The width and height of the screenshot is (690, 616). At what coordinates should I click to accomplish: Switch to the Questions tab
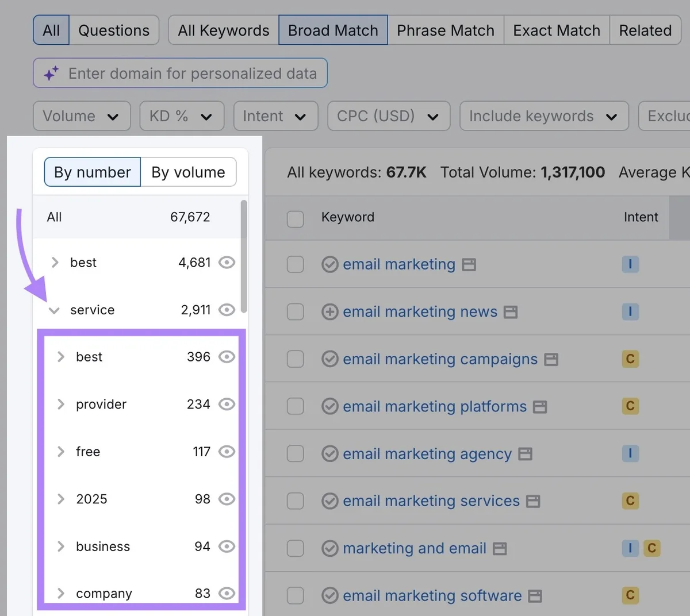click(x=114, y=30)
